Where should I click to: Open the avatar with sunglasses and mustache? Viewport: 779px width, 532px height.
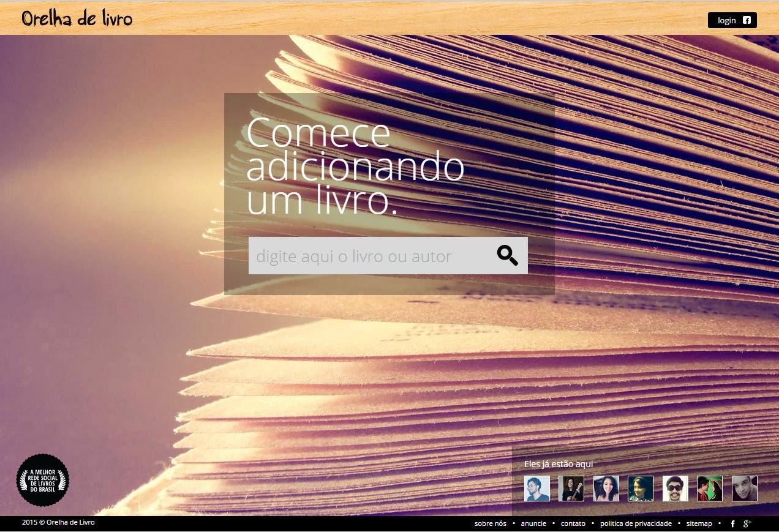(x=676, y=489)
